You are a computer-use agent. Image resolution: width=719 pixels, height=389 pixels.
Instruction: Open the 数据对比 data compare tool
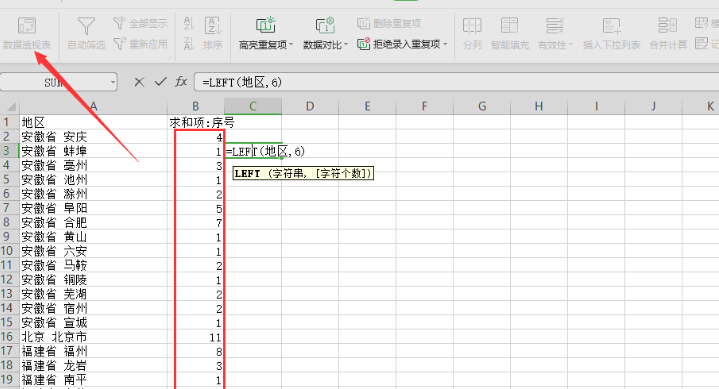(325, 33)
